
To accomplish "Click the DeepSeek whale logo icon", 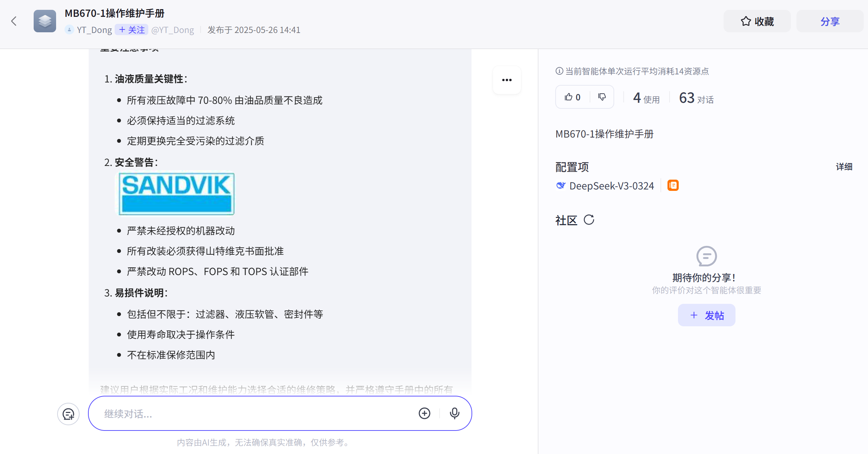I will [561, 185].
